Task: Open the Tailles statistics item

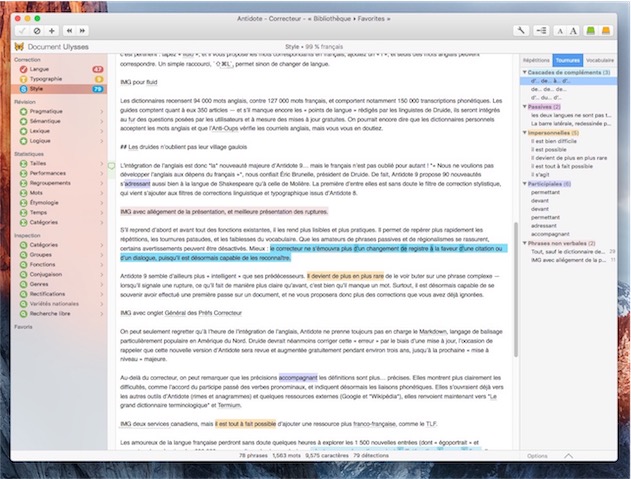Action: pos(60,163)
